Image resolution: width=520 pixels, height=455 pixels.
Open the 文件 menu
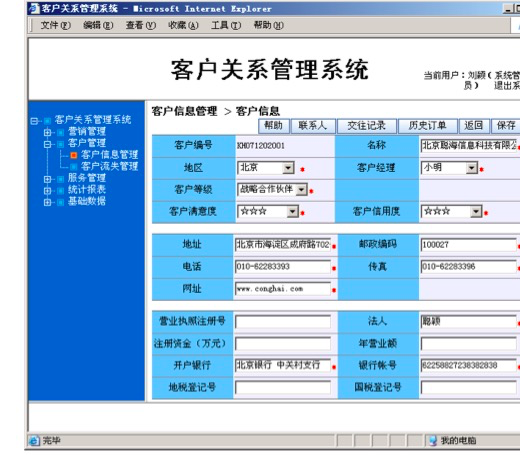55,25
